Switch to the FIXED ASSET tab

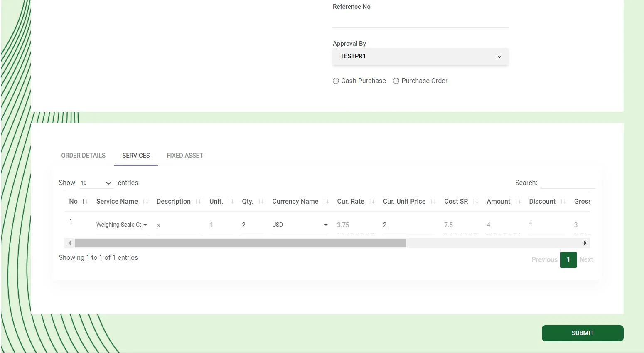[185, 156]
